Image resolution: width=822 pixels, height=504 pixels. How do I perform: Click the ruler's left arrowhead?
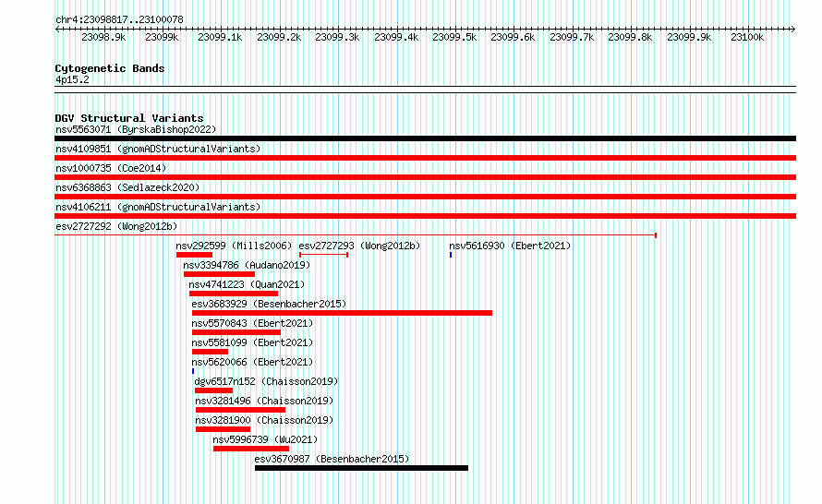click(x=57, y=30)
